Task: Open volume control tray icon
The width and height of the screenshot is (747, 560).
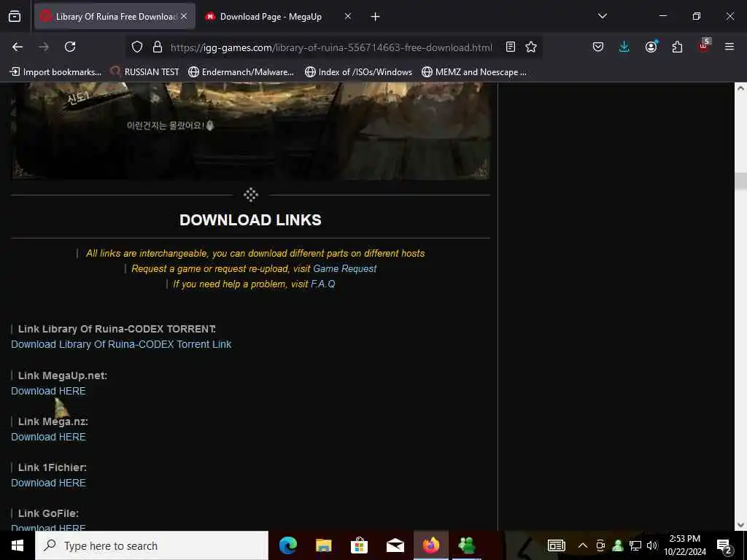Action: 651,545
